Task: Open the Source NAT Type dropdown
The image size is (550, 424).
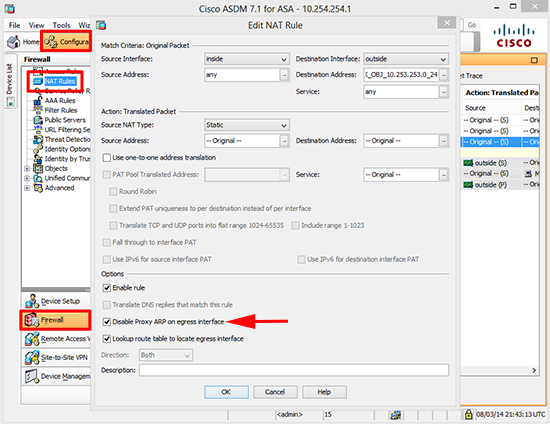Action: [x=247, y=125]
